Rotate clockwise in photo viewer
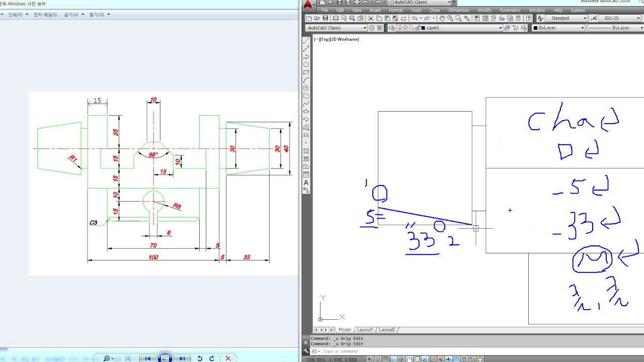The height and width of the screenshot is (362, 644). [x=212, y=358]
